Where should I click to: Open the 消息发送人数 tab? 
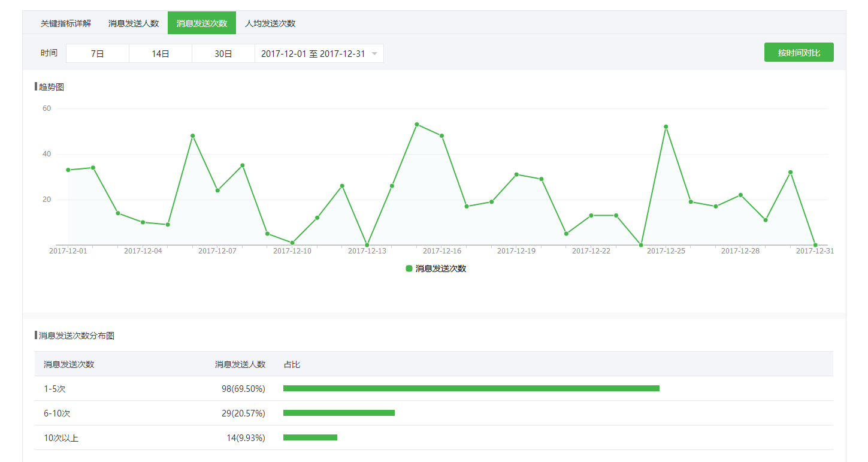pyautogui.click(x=134, y=23)
